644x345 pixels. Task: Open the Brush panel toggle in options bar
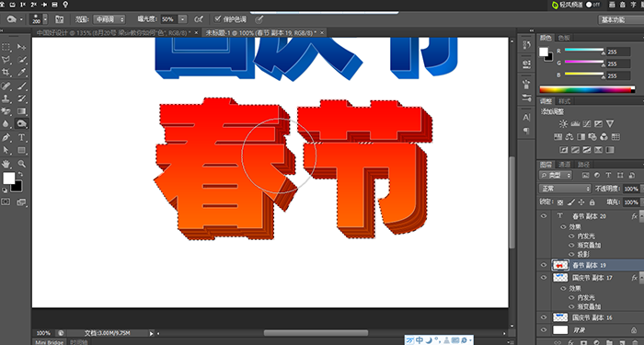pos(60,19)
